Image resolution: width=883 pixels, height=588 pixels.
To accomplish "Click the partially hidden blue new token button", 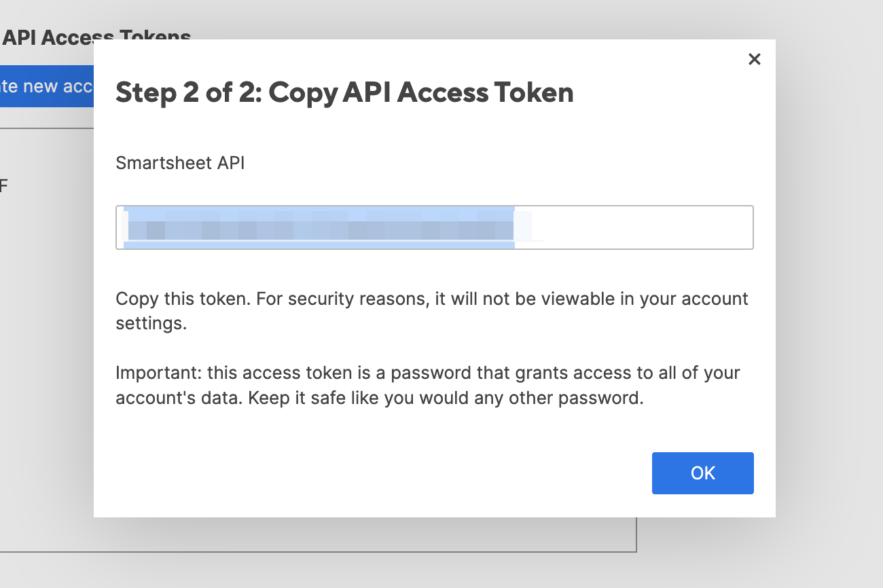I will point(46,86).
